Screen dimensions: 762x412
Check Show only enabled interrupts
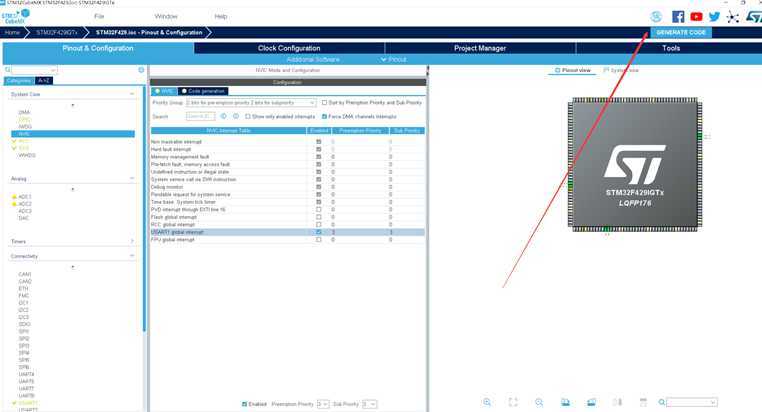[x=248, y=117]
